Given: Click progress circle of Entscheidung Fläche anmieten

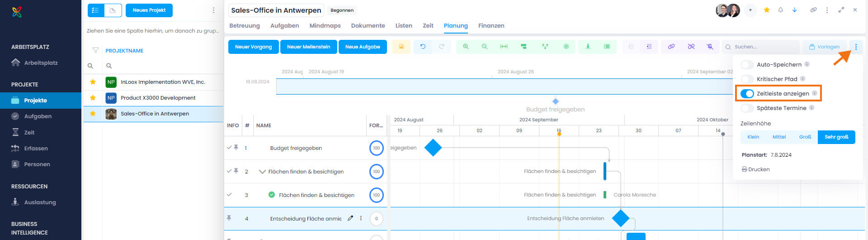Looking at the screenshot, I should [377, 219].
